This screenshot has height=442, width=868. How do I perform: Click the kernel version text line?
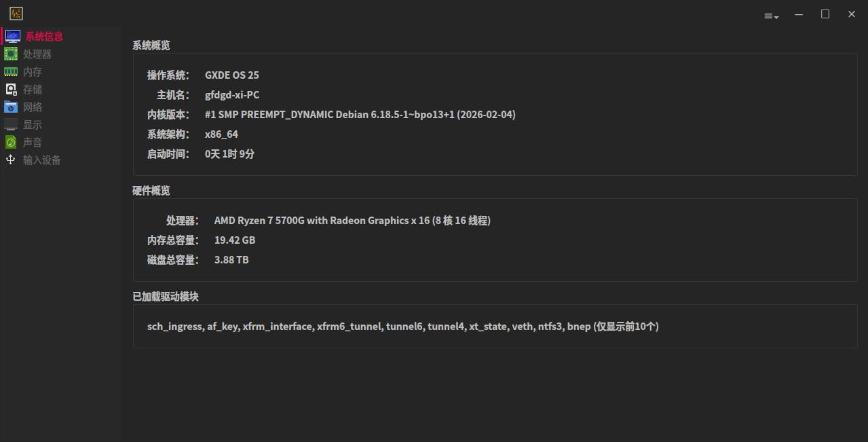pyautogui.click(x=360, y=115)
